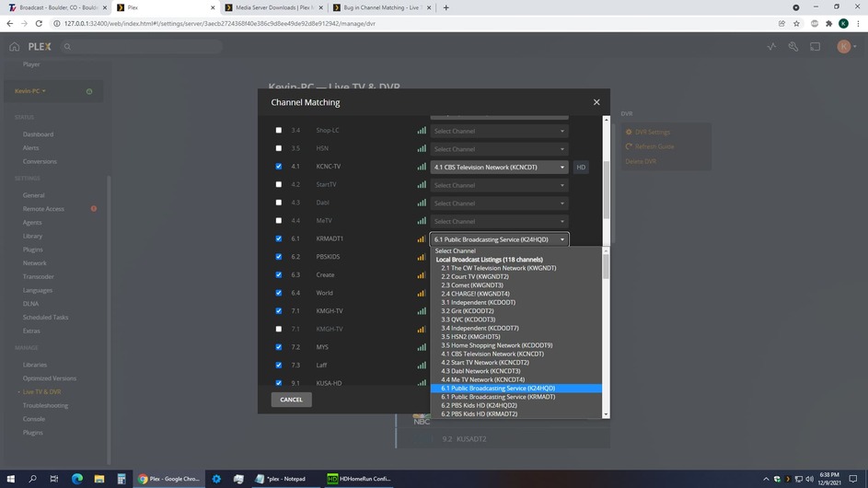Click HD badge next to KCNC-TV channel
The image size is (868, 488).
pos(581,168)
